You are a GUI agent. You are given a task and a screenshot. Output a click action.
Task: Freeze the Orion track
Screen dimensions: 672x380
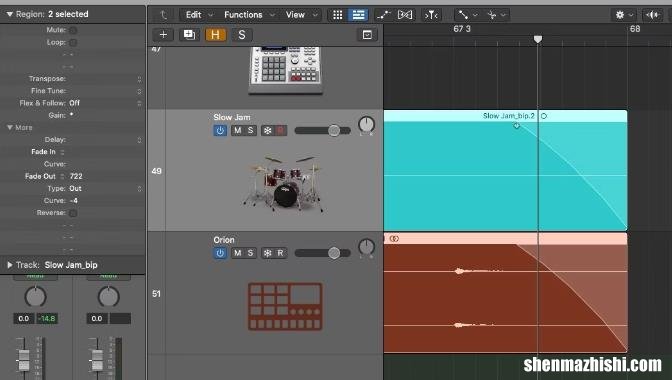point(267,253)
